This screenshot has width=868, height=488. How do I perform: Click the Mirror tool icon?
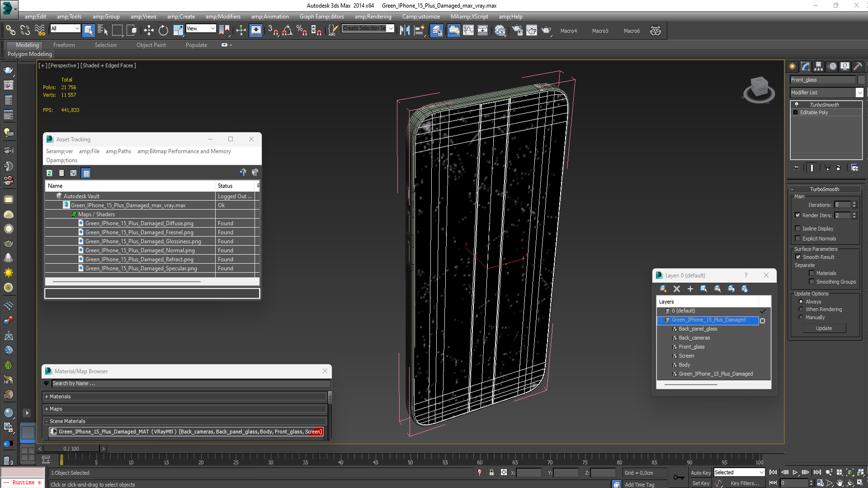pyautogui.click(x=405, y=30)
